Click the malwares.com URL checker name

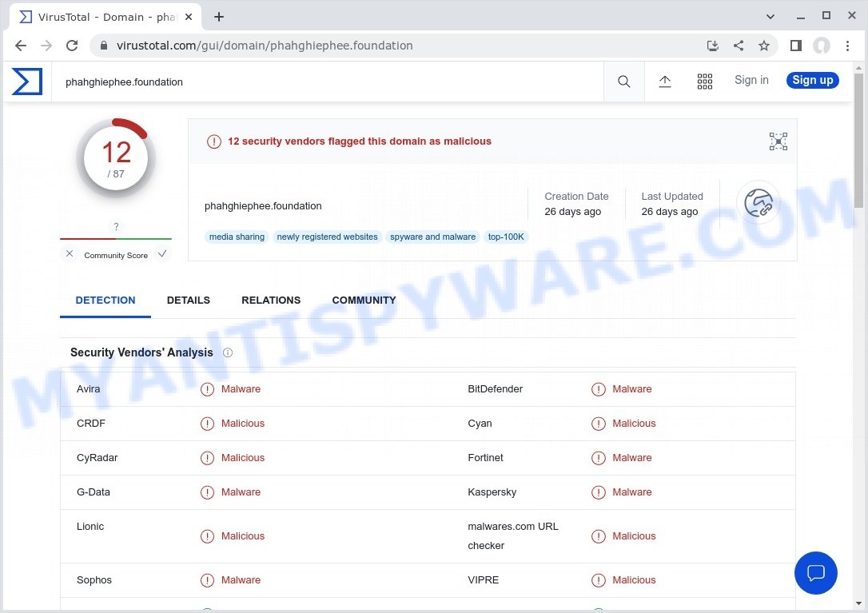click(513, 536)
